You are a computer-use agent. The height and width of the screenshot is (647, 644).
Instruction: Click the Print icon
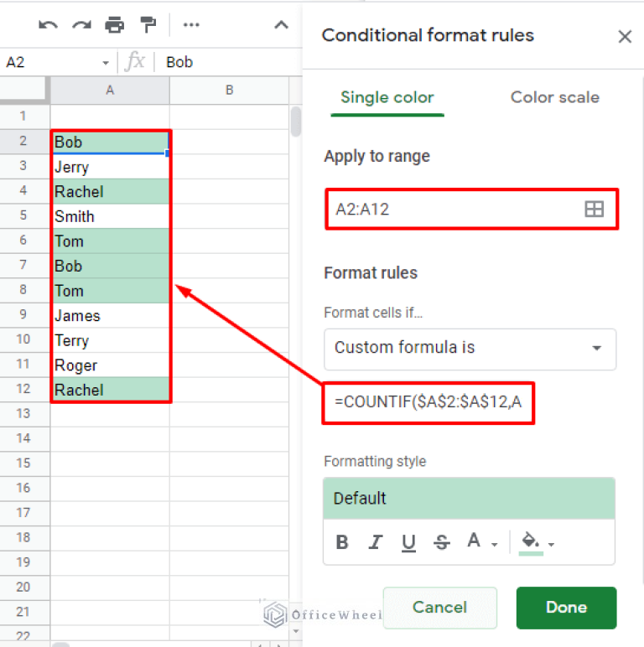pyautogui.click(x=114, y=25)
